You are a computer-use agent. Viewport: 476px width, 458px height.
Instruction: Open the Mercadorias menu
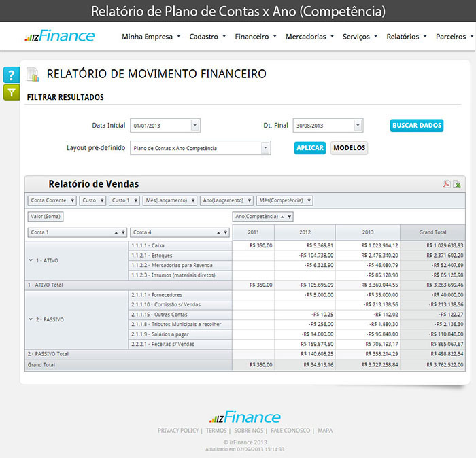[x=309, y=37]
